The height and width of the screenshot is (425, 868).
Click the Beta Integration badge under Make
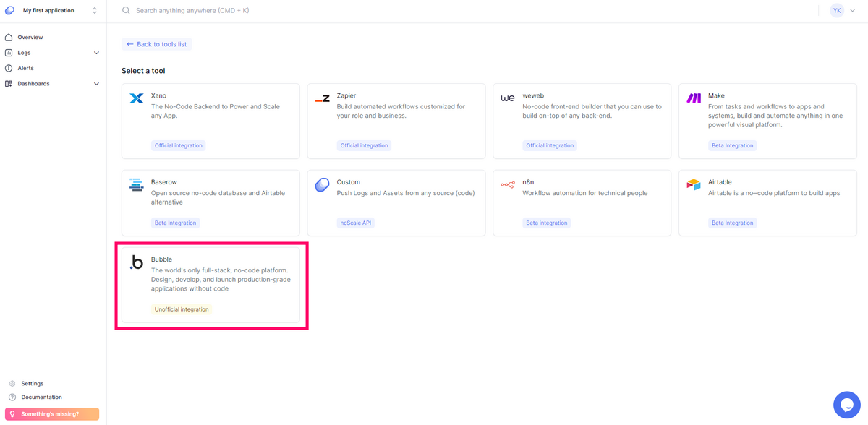[733, 145]
